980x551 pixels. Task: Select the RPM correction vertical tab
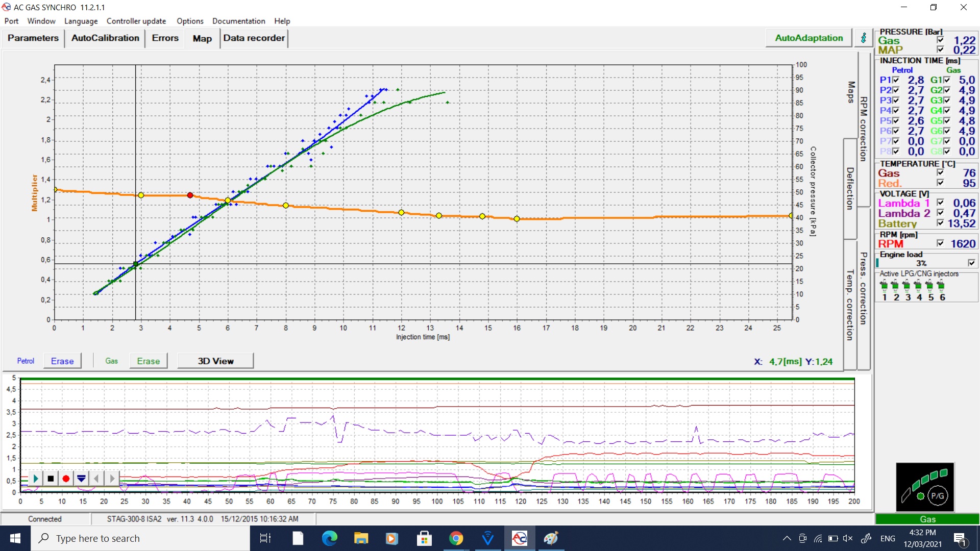click(864, 129)
